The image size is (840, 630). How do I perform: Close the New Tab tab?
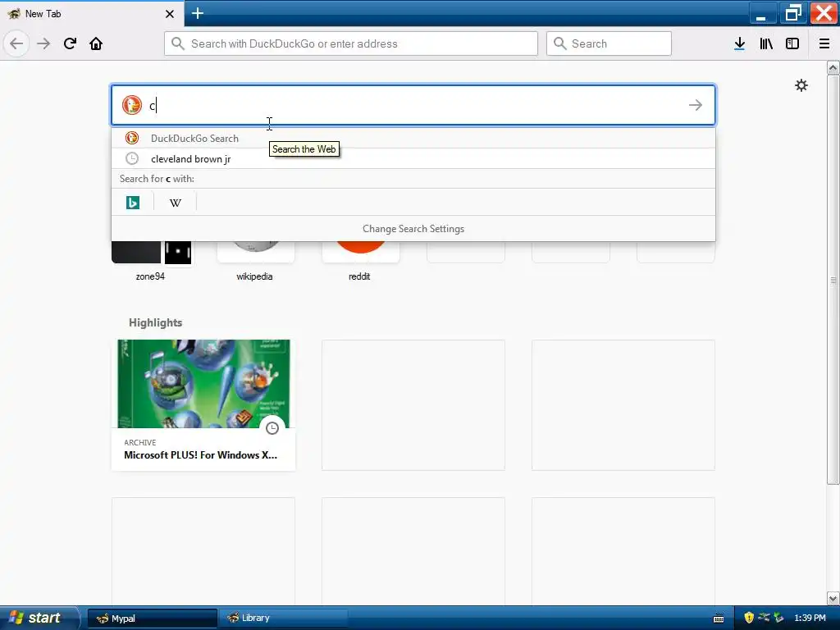(169, 14)
